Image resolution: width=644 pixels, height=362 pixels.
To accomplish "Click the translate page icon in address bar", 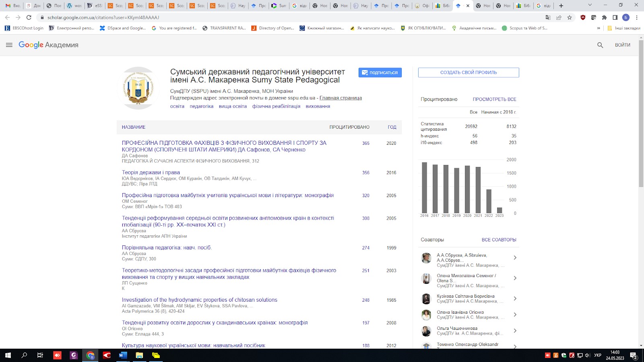I will pos(548,17).
